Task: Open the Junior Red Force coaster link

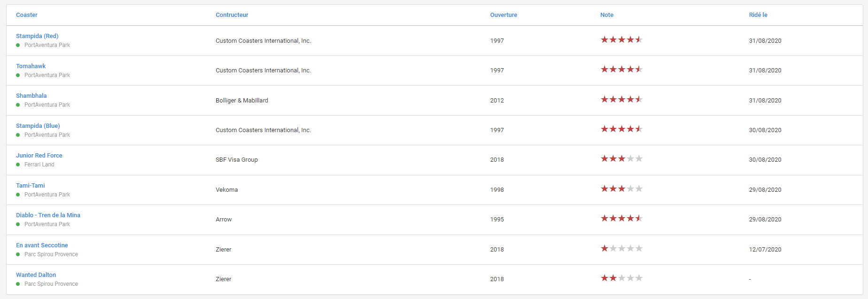Action: click(39, 156)
